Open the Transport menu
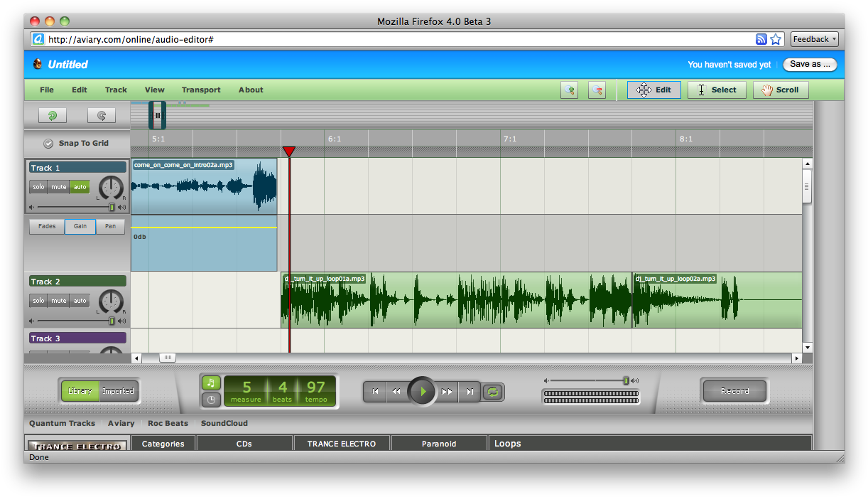The width and height of the screenshot is (868, 497). 201,90
